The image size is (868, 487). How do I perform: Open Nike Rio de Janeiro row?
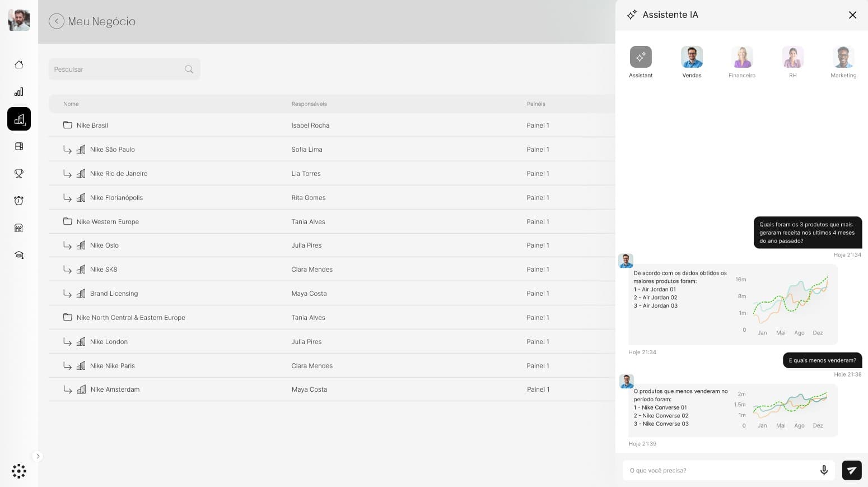(x=332, y=174)
